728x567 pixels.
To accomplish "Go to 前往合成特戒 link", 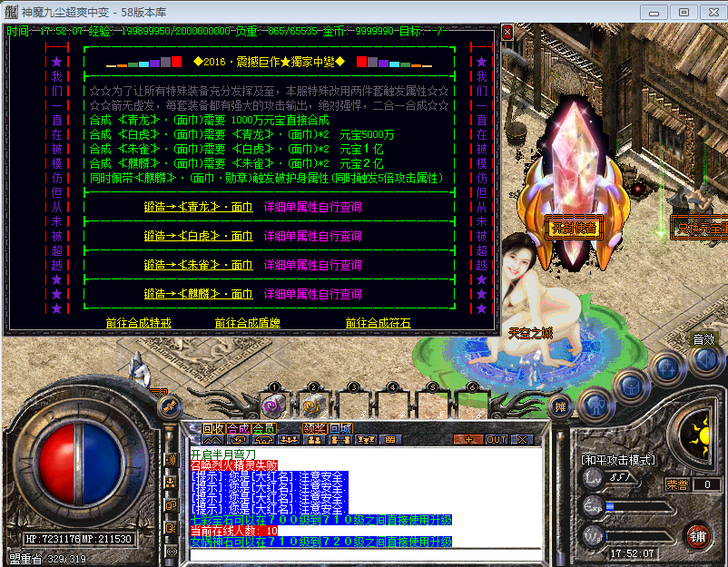I will [x=138, y=323].
